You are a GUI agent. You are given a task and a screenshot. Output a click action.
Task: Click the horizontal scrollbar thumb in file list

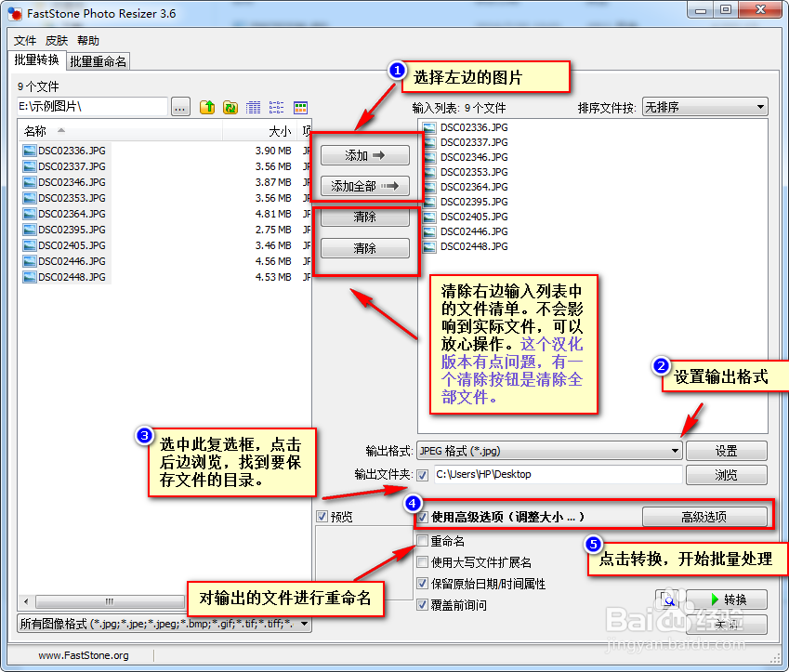(x=111, y=601)
